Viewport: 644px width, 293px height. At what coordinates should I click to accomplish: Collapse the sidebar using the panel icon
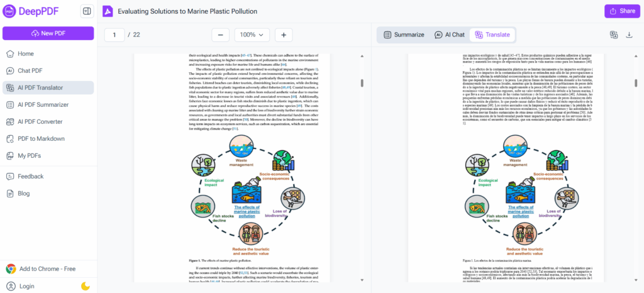87,11
